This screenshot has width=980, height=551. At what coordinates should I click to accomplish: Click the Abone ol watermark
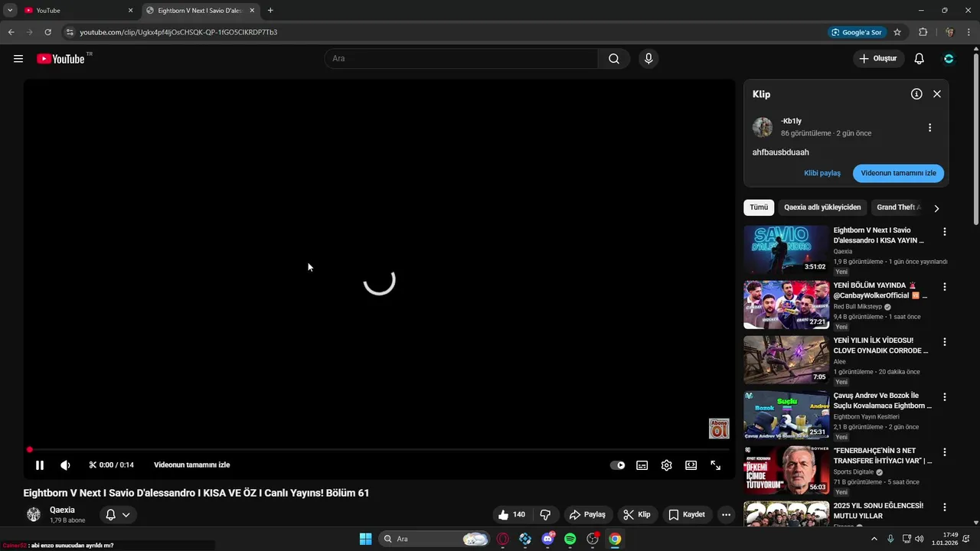[719, 429]
